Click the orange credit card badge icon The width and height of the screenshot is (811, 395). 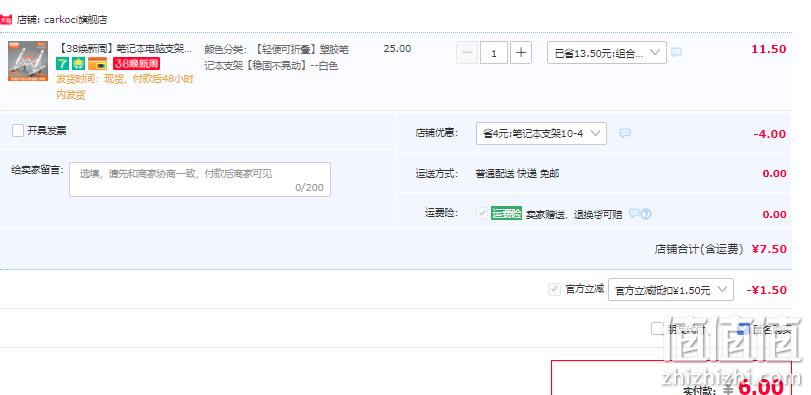point(98,64)
